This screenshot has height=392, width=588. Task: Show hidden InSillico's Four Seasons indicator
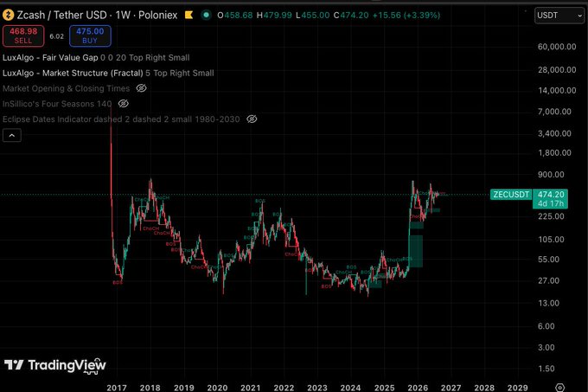pos(124,104)
